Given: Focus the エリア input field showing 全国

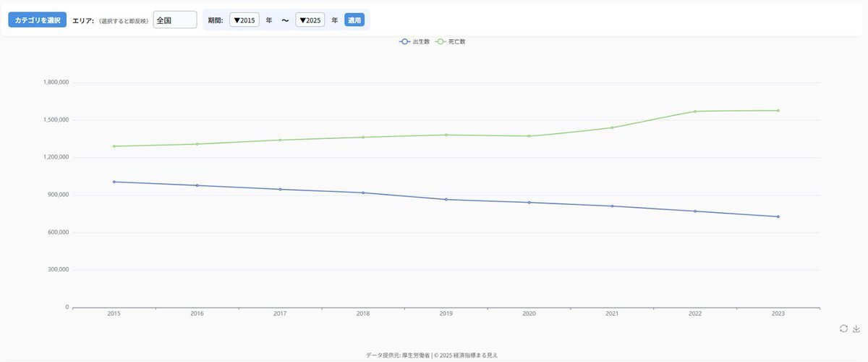Looking at the screenshot, I should tap(175, 20).
